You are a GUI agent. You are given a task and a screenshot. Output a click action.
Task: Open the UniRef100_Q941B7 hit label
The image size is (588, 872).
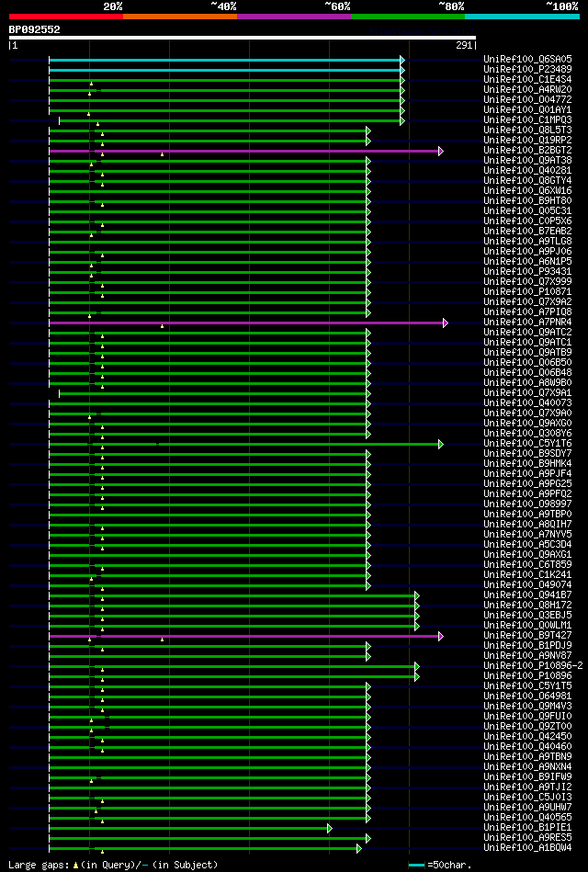click(527, 595)
